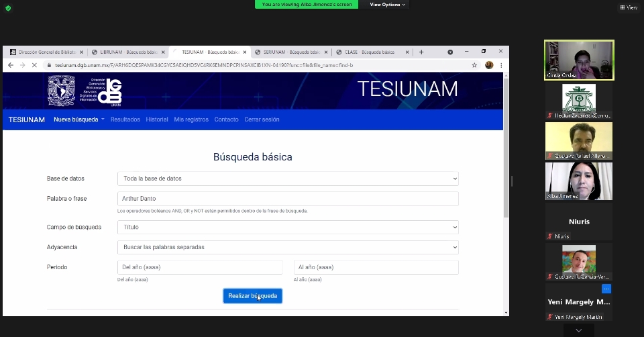Open a new browser tab

point(421,52)
